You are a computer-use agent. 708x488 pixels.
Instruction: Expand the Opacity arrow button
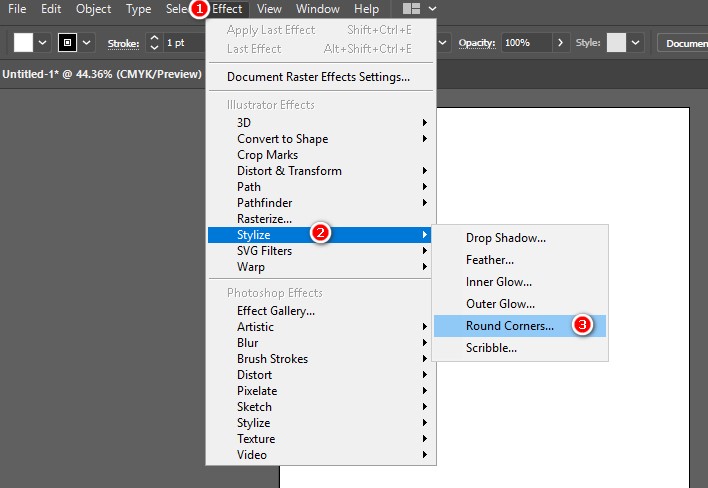coord(560,43)
